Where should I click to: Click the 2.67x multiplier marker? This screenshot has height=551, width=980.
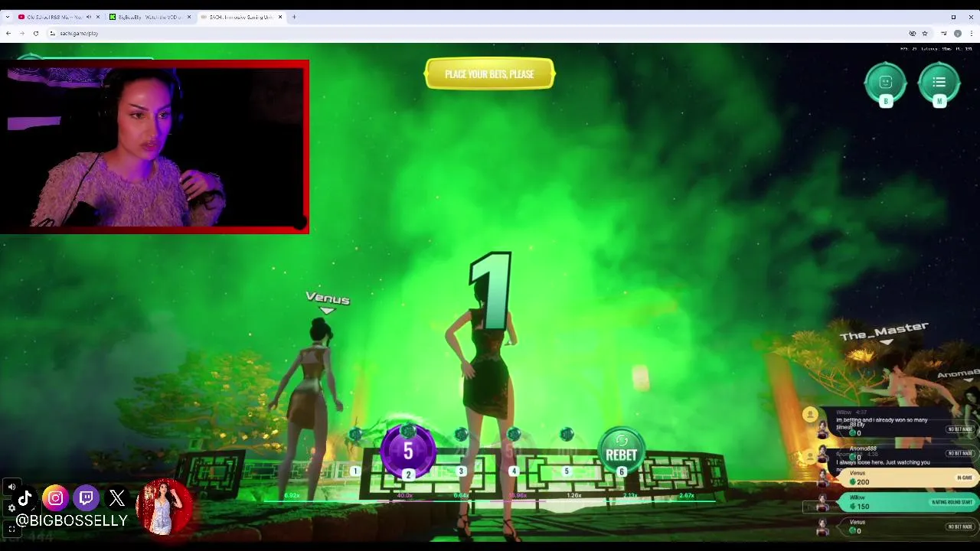(x=686, y=496)
